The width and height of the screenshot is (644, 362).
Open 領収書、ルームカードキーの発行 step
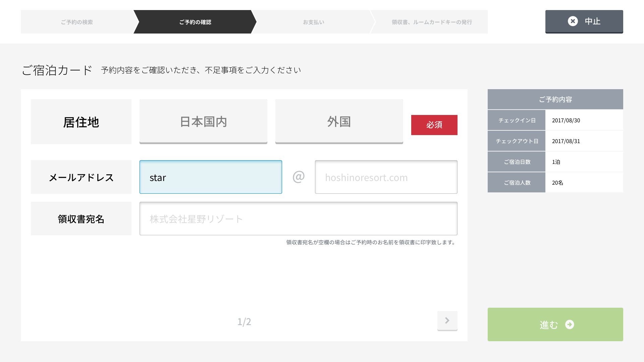coord(432,22)
